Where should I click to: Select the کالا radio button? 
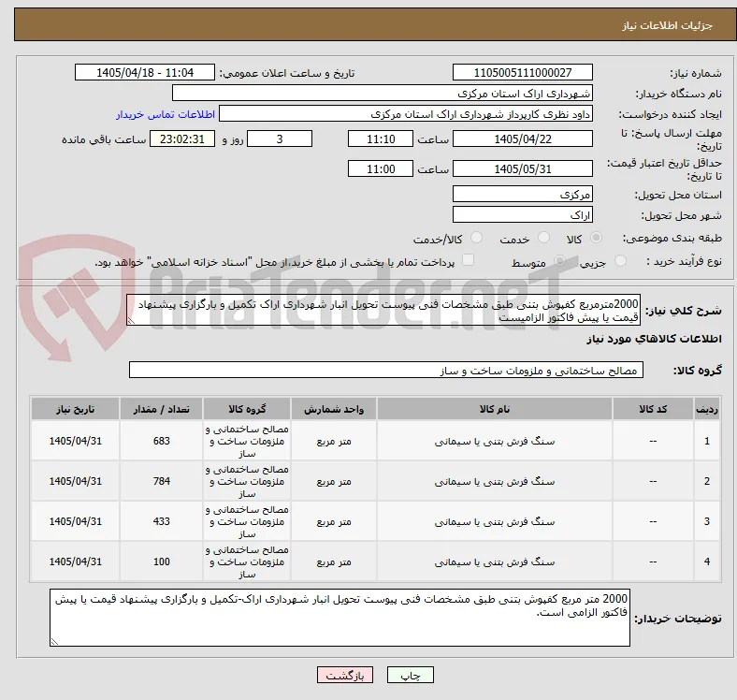coord(596,238)
